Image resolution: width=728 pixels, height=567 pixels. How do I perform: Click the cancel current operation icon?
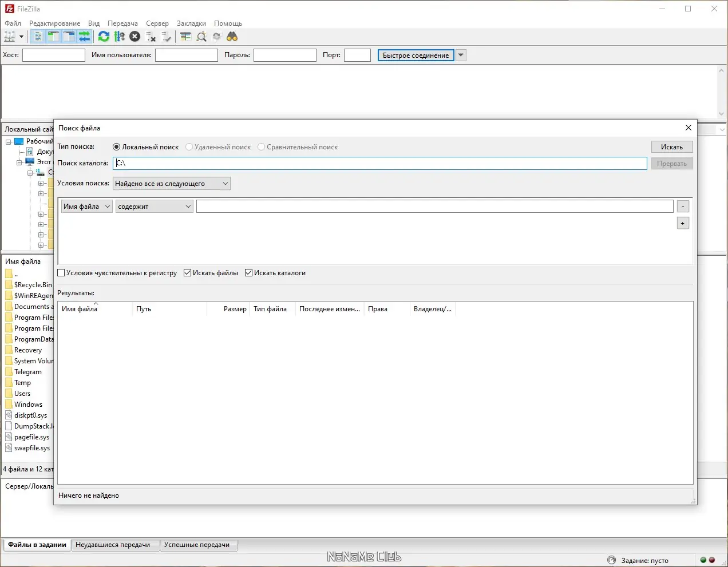134,37
